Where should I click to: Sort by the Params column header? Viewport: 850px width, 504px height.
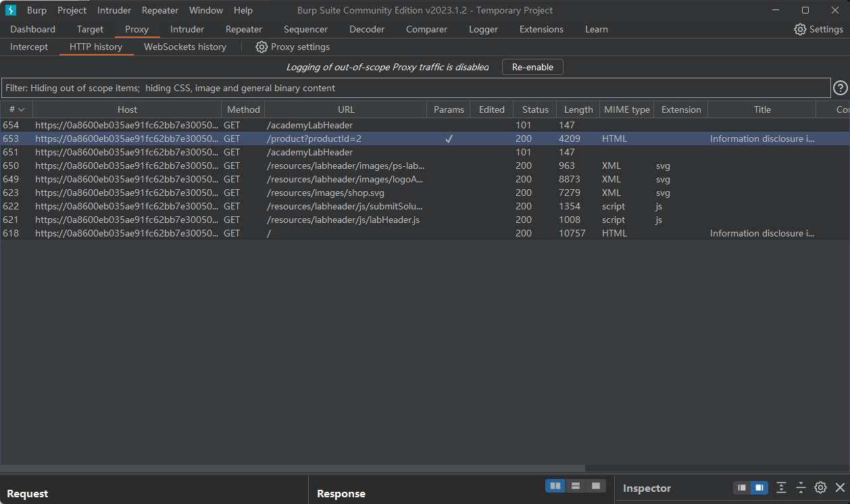click(x=449, y=109)
